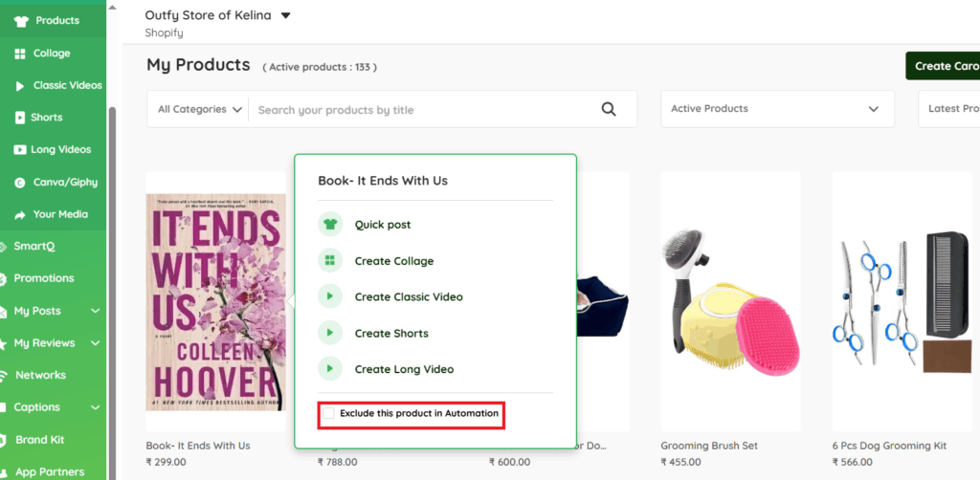Open the Promotions menu item
Image resolution: width=980 pixels, height=480 pixels.
click(43, 278)
